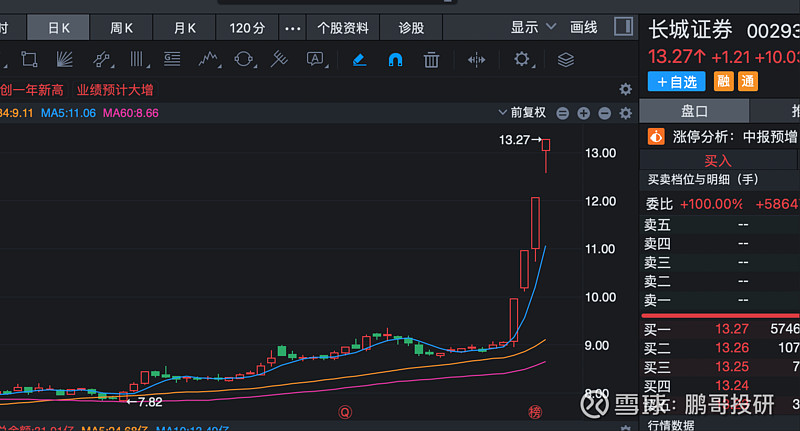Click the 卖一 order row
The height and width of the screenshot is (431, 800).
point(719,300)
